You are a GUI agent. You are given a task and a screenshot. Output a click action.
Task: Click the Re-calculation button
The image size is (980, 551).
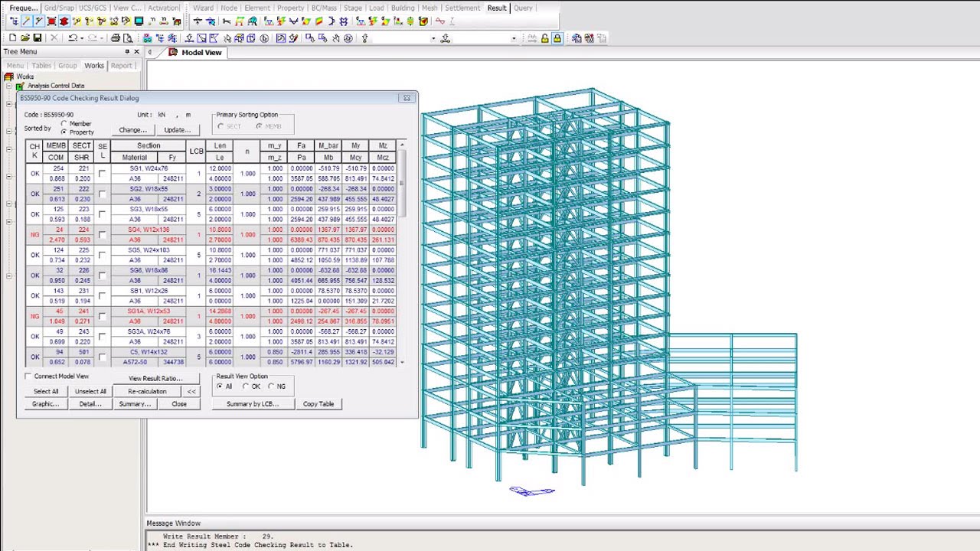pos(147,392)
